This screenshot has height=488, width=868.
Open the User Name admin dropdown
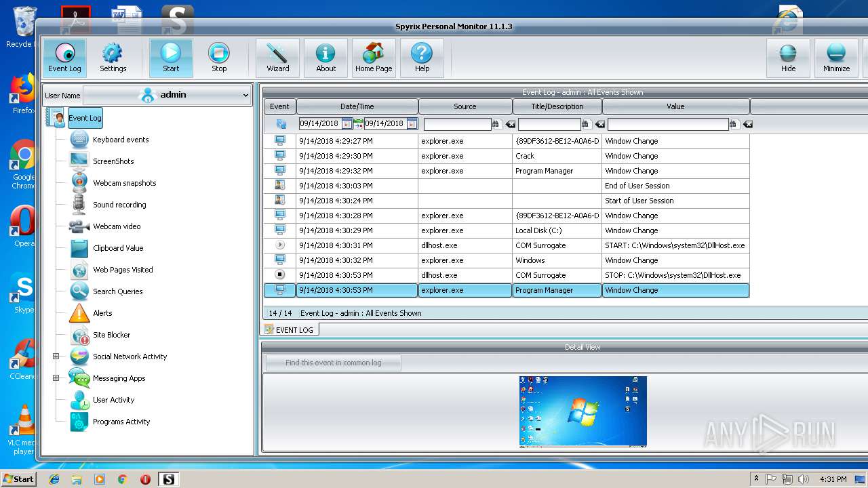tap(167, 95)
